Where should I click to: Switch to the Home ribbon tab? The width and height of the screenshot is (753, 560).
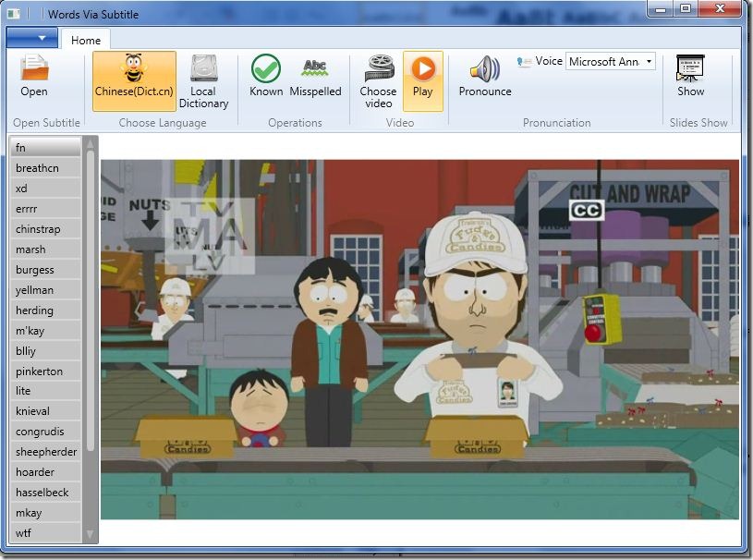point(86,40)
